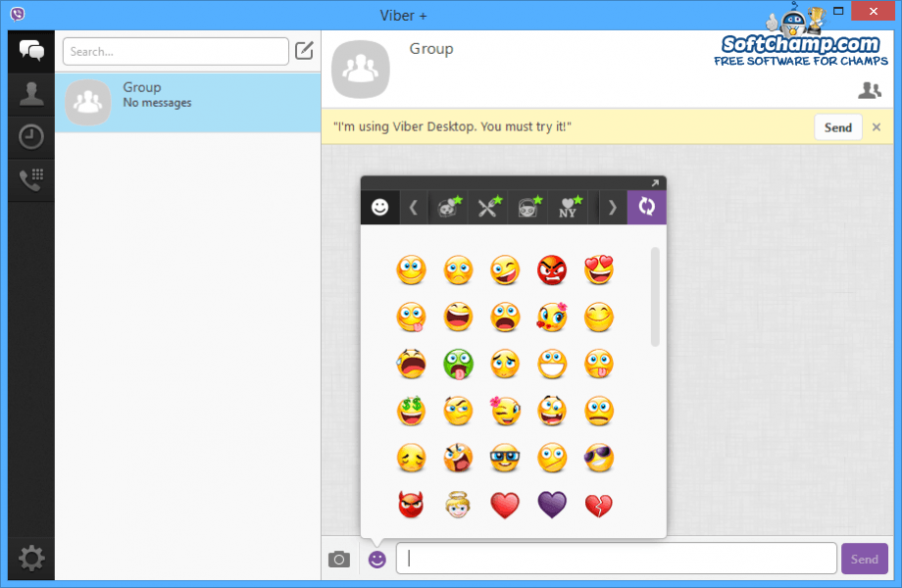Send the Viber Desktop invite message
902x588 pixels.
[837, 127]
